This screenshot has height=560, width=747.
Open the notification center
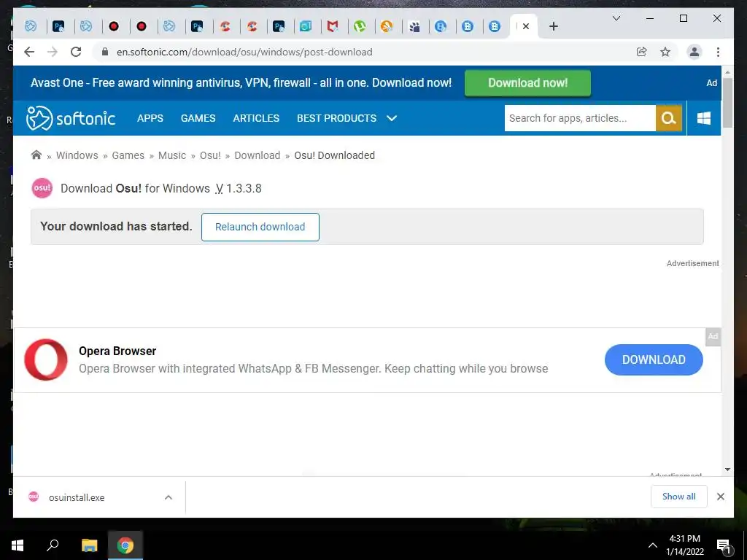[724, 545]
